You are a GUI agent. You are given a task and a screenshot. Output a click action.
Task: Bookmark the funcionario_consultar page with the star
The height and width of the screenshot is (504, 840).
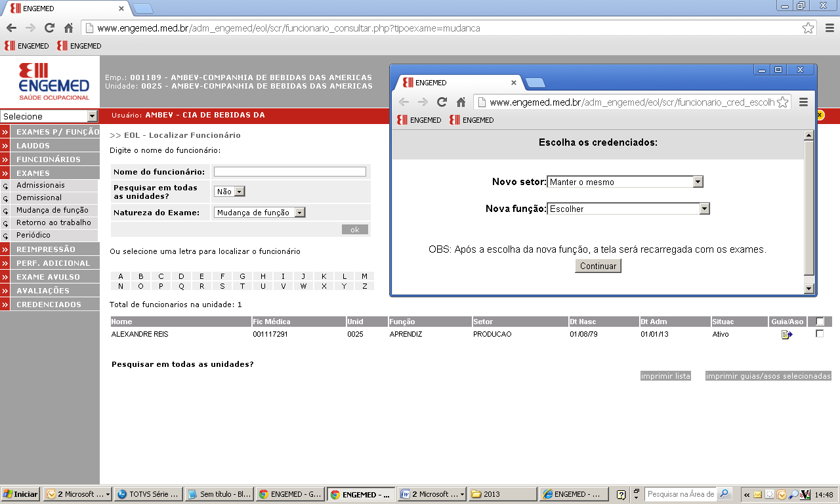click(x=808, y=28)
